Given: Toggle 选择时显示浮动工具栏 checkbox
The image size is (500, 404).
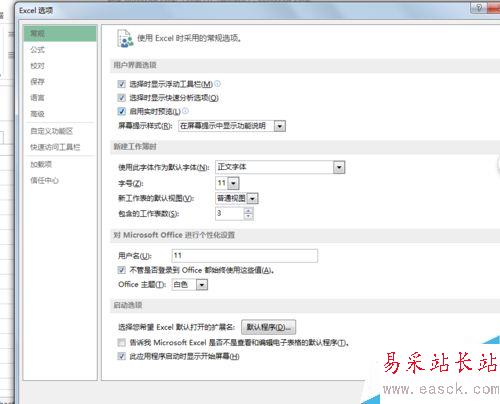Looking at the screenshot, I should pos(121,84).
